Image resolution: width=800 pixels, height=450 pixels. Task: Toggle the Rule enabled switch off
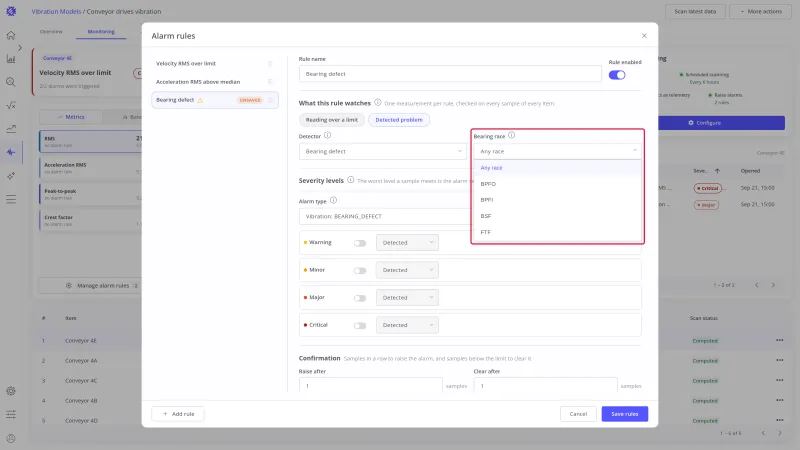[x=617, y=75]
